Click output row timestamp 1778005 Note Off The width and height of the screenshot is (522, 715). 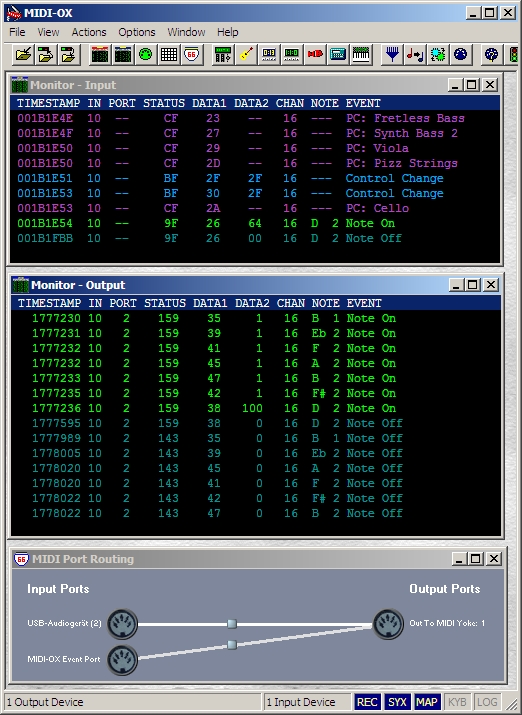click(256, 453)
